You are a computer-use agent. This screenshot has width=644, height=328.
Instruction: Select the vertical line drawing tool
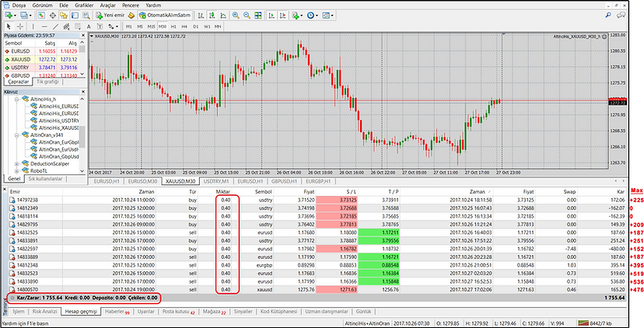[33, 26]
